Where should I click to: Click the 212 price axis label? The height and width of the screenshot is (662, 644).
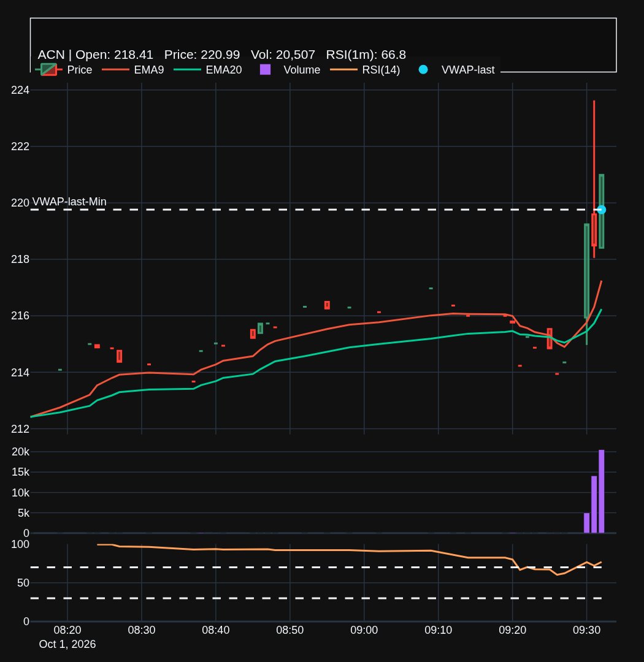click(x=20, y=429)
